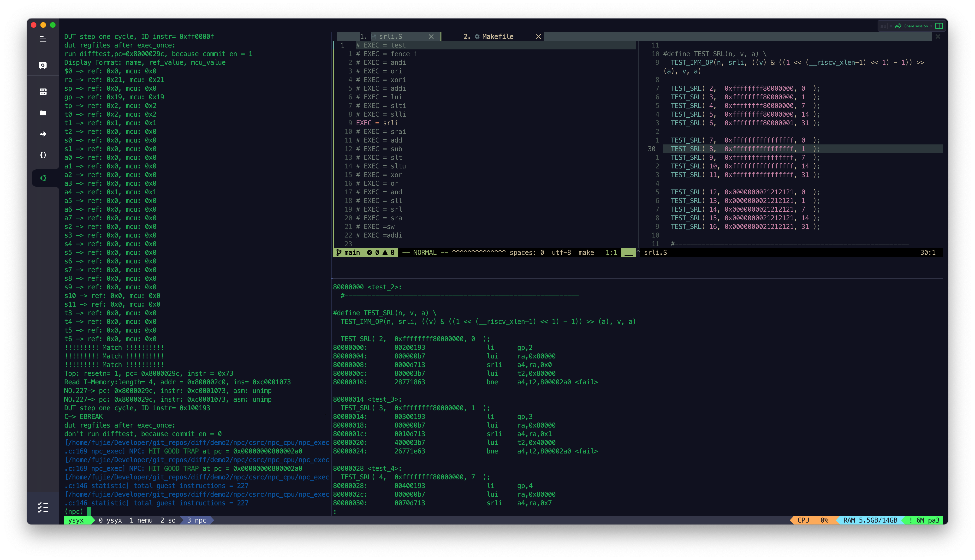Click the main branch name in statusline
Image resolution: width=975 pixels, height=560 pixels.
(352, 252)
